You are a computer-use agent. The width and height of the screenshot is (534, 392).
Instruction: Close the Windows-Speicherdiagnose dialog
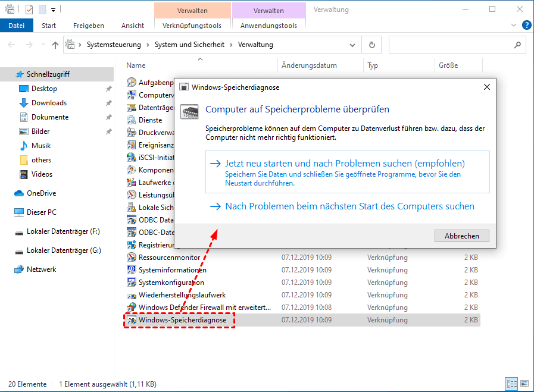[487, 87]
